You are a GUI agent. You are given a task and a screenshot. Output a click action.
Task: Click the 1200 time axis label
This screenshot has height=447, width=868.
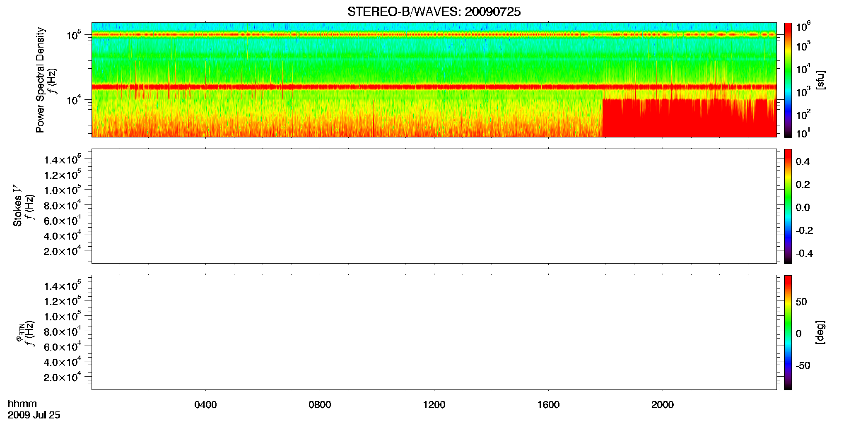[434, 405]
